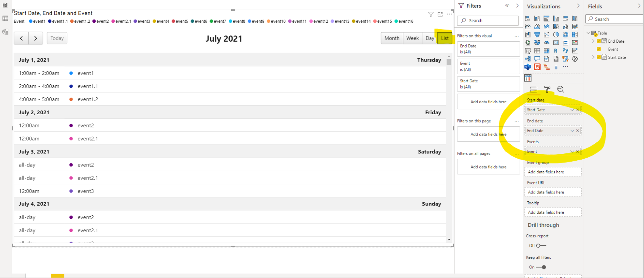
Task: Click the calendar custom visual icon
Action: (x=528, y=78)
